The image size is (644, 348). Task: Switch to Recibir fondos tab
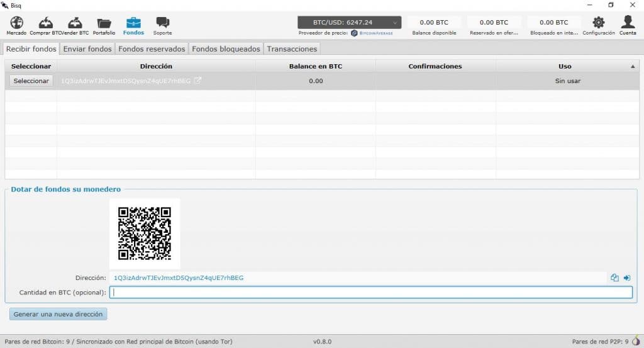point(31,48)
